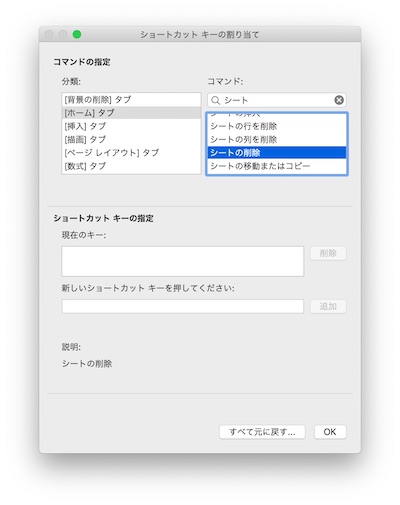Viewport: 400px width, 505px height.
Task: Select the [数式] タブ category
Action: click(x=131, y=166)
